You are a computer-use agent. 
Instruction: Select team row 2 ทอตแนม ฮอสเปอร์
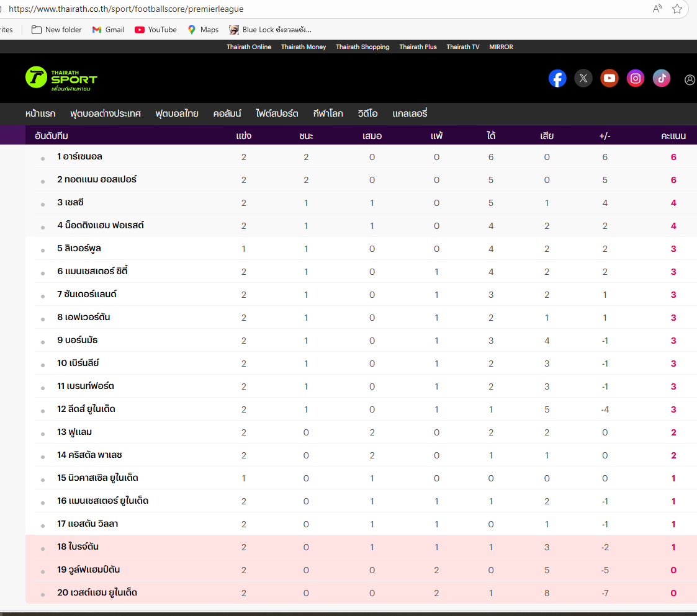[361, 179]
